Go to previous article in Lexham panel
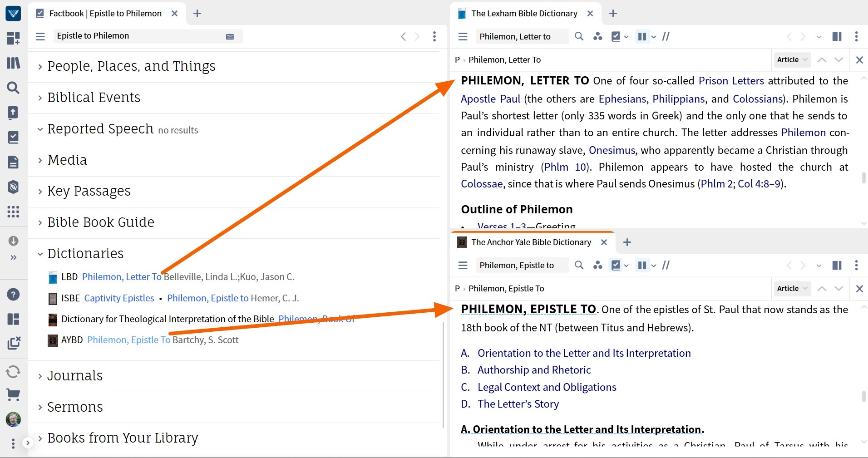Screen dimensions: 868x458 coord(822,59)
